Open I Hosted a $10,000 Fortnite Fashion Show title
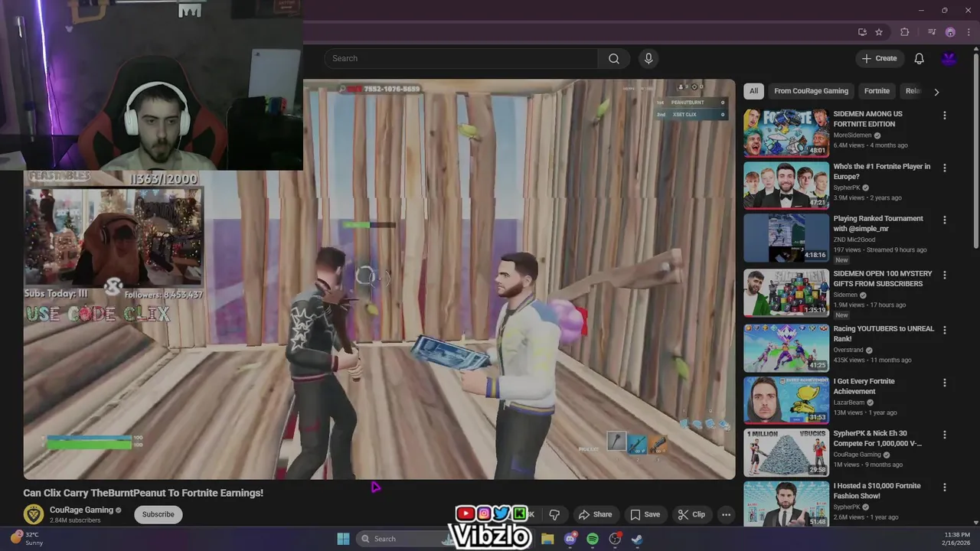Viewport: 980px width, 551px height. click(x=877, y=491)
